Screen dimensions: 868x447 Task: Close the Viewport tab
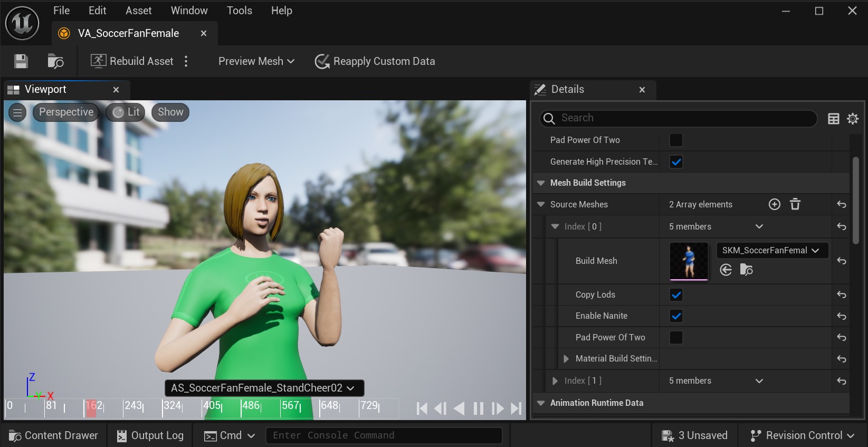(x=116, y=90)
